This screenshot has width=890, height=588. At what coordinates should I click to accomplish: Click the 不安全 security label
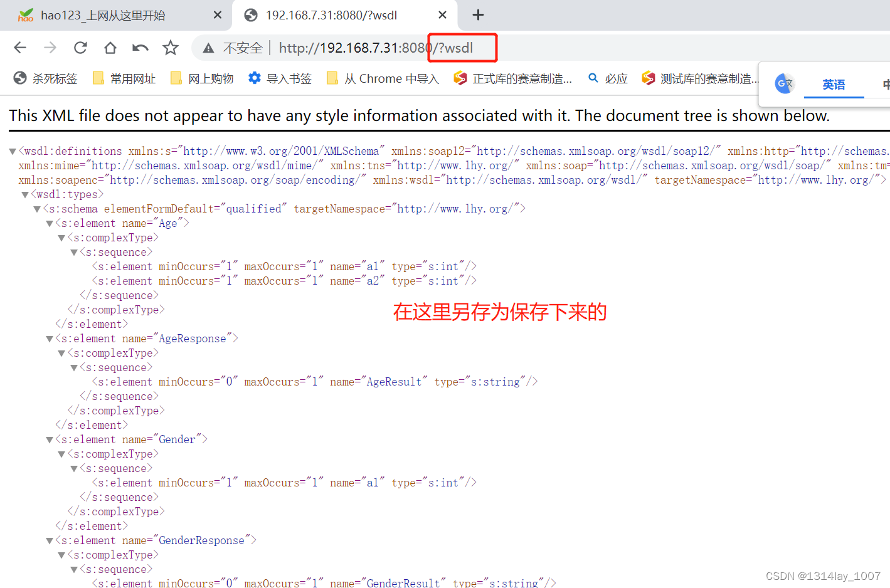click(x=243, y=48)
